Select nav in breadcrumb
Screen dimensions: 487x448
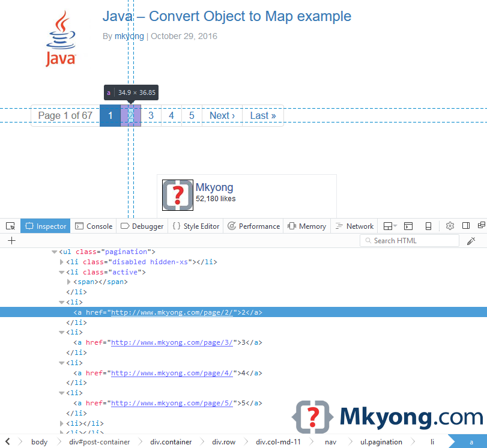click(x=330, y=442)
